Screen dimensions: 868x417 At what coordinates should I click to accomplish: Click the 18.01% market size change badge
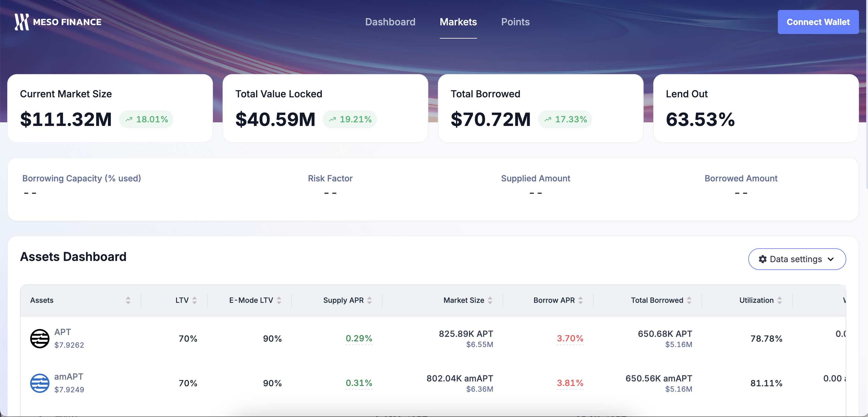pyautogui.click(x=147, y=119)
